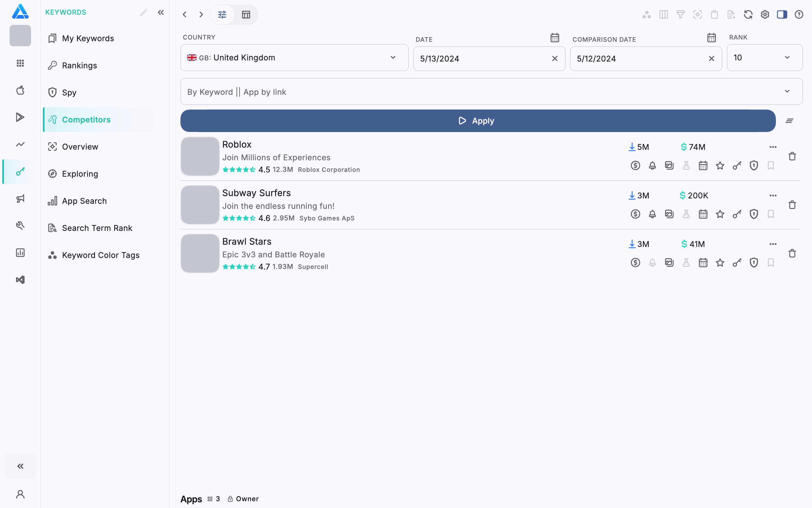Screen dimensions: 812x508
Task: Open Search Term Rank
Action: [104, 228]
